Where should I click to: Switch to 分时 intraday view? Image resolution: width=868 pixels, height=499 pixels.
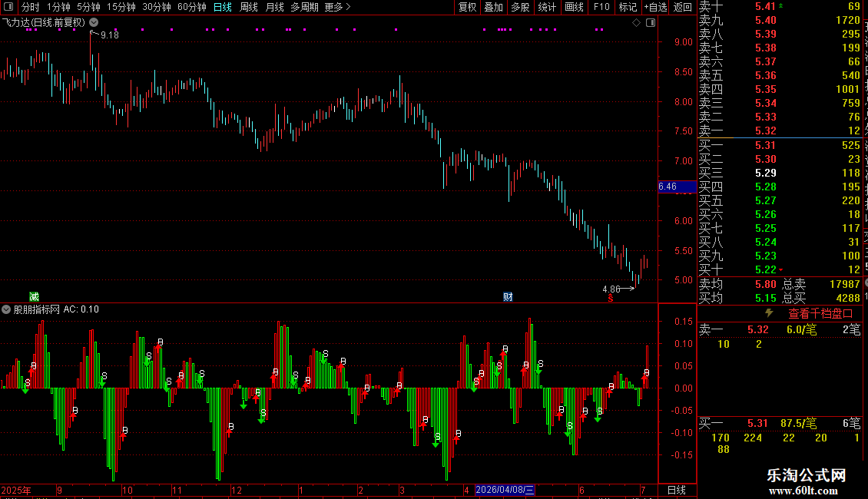(x=31, y=7)
